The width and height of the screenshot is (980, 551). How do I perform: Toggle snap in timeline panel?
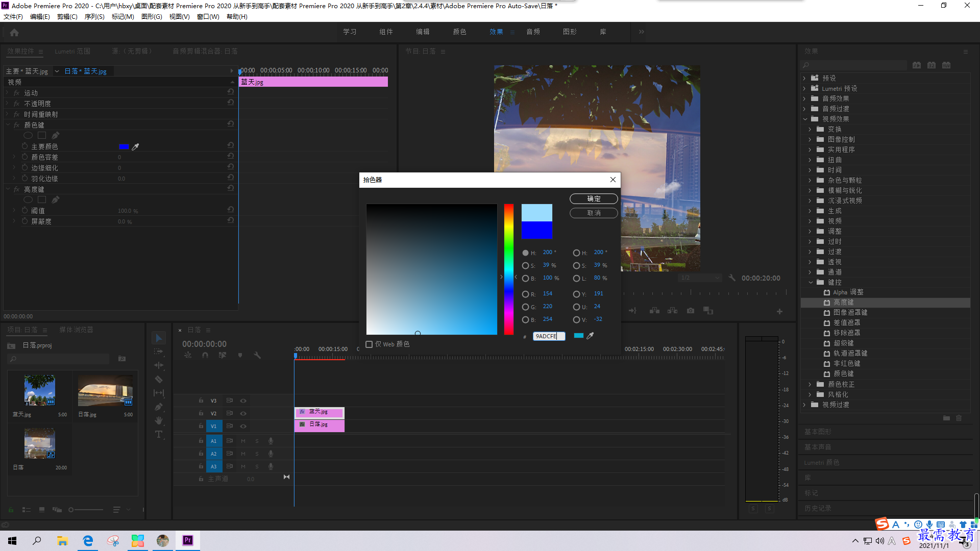pos(205,355)
